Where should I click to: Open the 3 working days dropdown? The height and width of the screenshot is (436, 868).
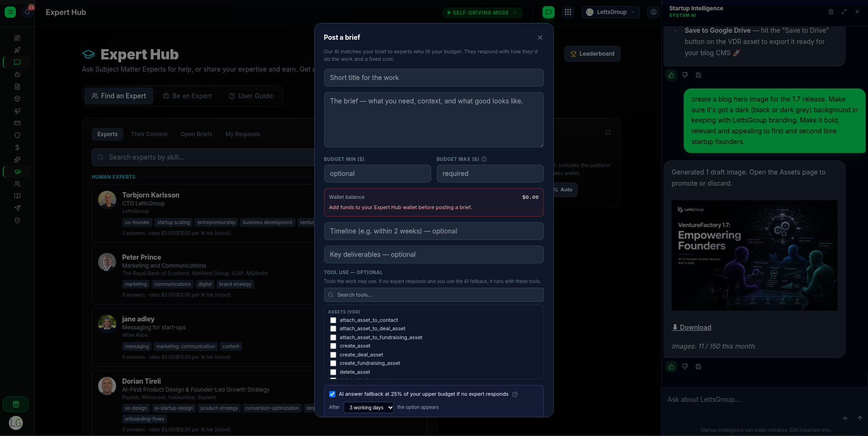pyautogui.click(x=369, y=407)
